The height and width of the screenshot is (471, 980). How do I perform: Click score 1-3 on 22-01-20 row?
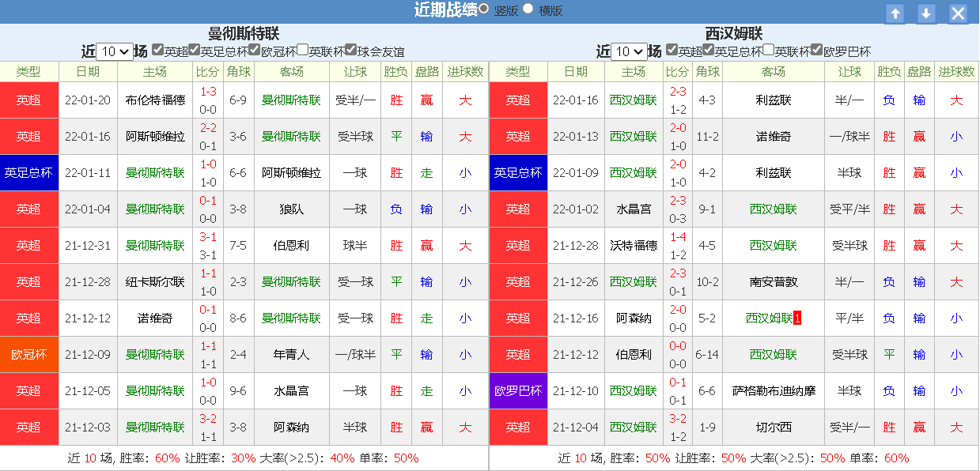click(209, 92)
